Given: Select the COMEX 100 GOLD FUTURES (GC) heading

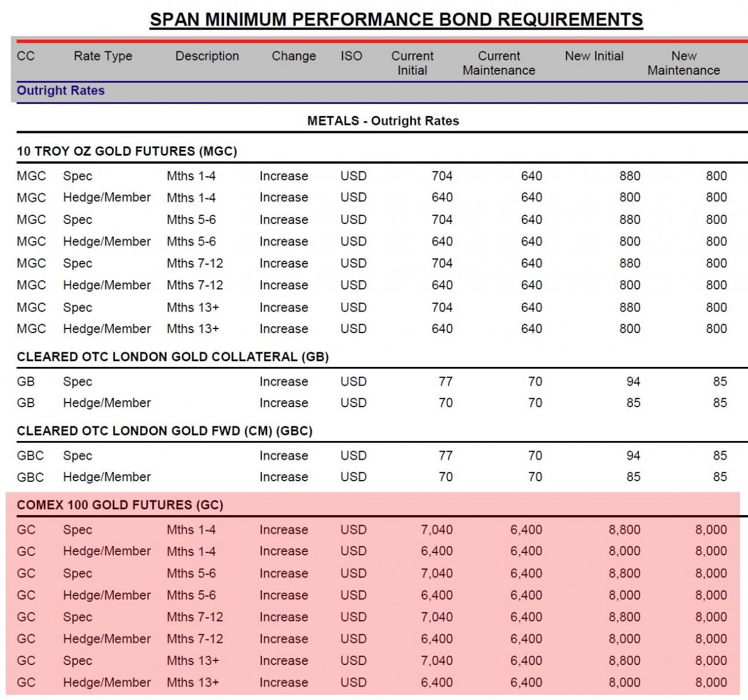Looking at the screenshot, I should pyautogui.click(x=120, y=505).
